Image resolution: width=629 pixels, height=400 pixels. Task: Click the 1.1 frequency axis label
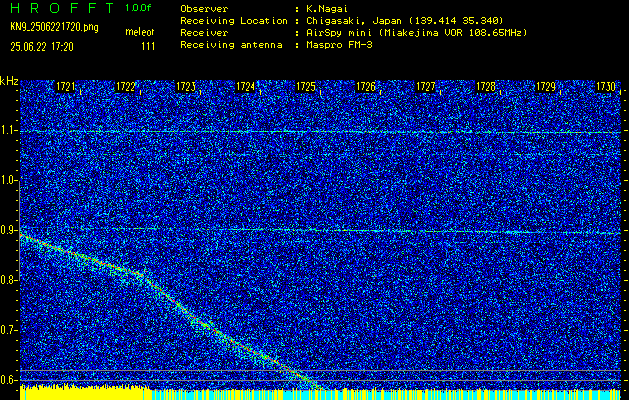pos(8,131)
